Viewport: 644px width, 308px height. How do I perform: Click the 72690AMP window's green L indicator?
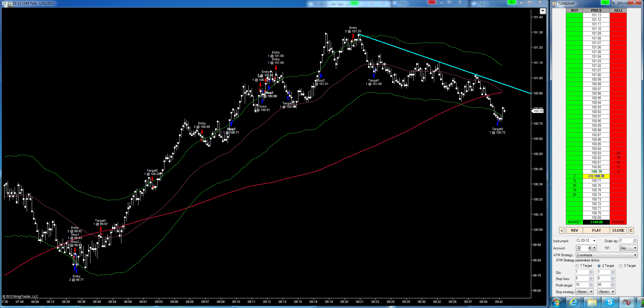pyautogui.click(x=605, y=2)
